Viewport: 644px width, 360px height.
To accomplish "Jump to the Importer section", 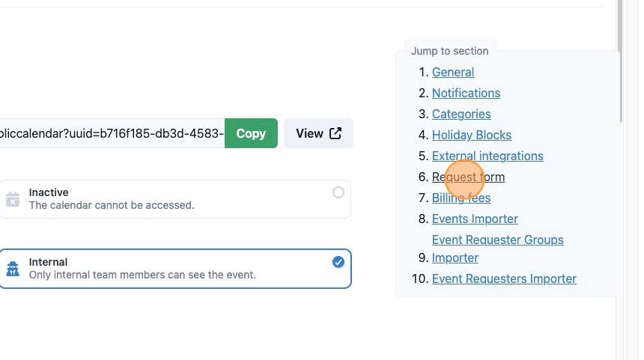I will [455, 257].
